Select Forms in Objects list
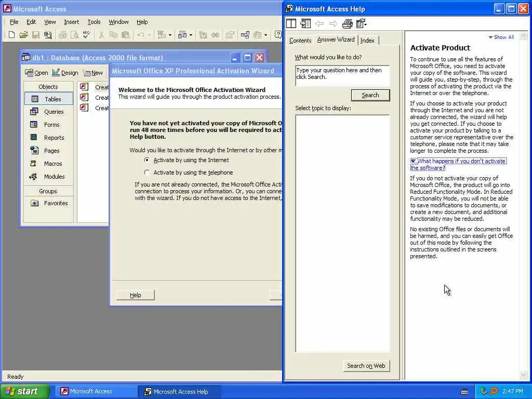 [49, 125]
